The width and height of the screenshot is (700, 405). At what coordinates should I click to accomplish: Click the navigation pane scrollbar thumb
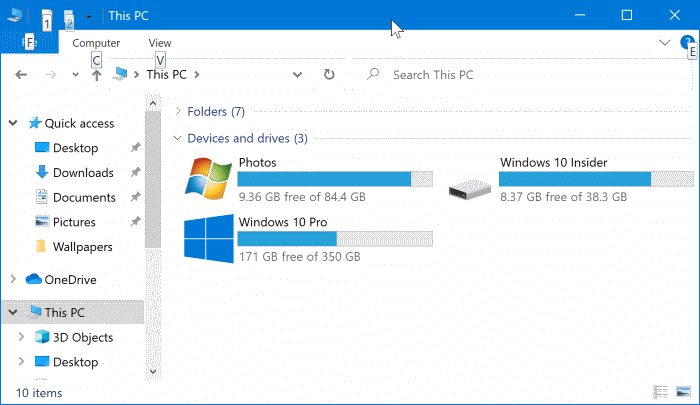point(153,180)
